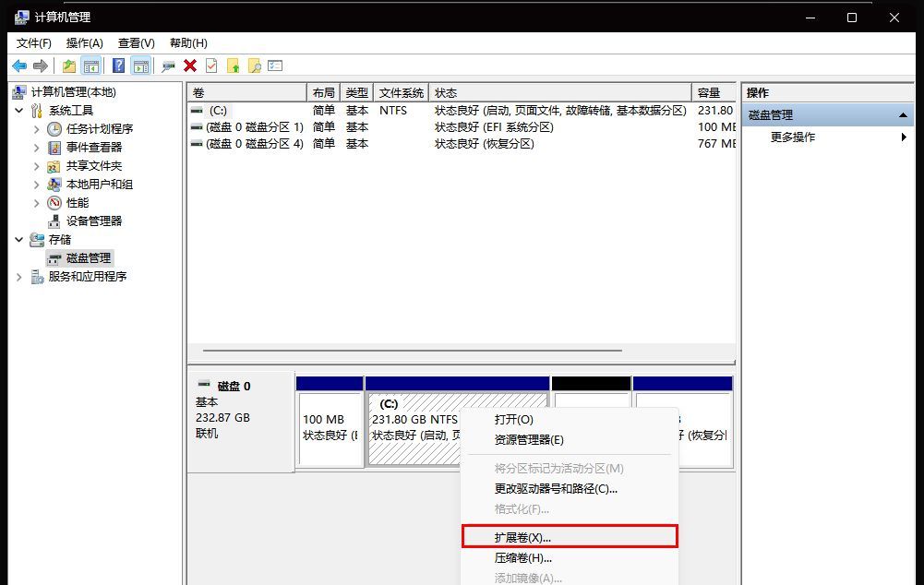The image size is (924, 585).
Task: Open Help via the question mark icon
Action: pos(118,66)
